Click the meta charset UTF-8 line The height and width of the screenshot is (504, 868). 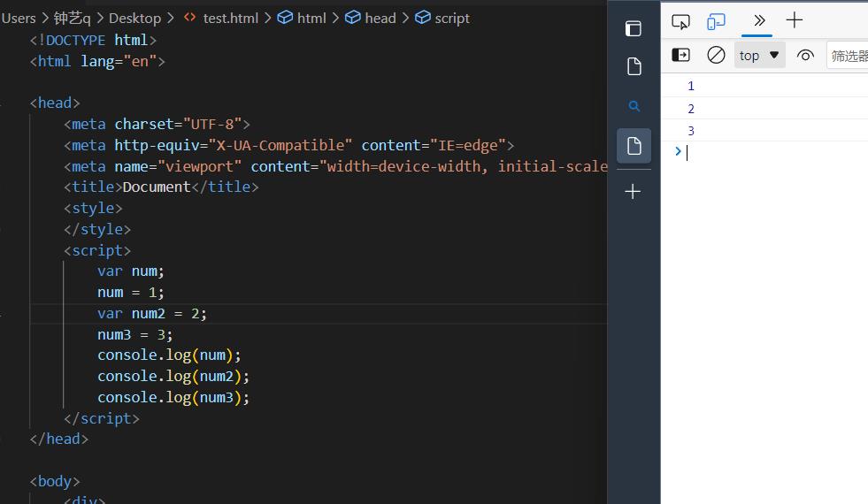click(x=157, y=124)
